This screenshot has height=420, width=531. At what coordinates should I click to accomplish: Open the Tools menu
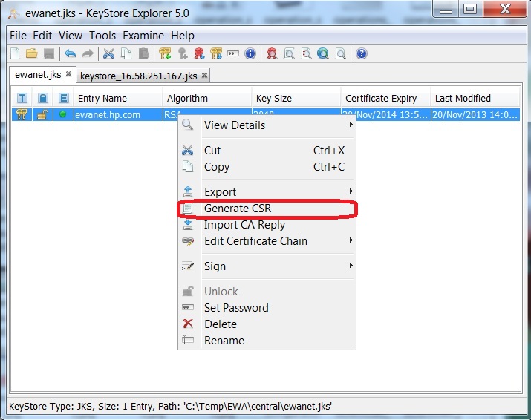(102, 36)
